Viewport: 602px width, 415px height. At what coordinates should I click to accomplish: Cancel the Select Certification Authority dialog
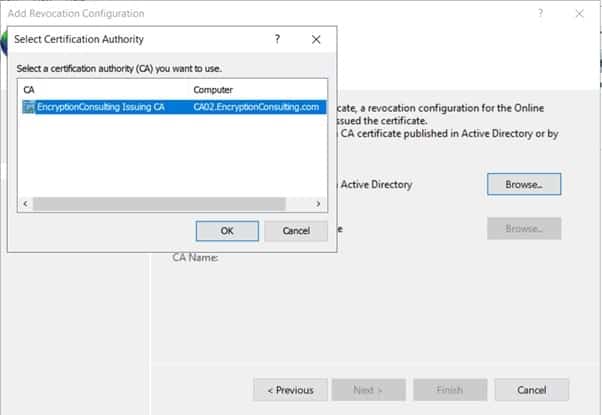(x=296, y=231)
